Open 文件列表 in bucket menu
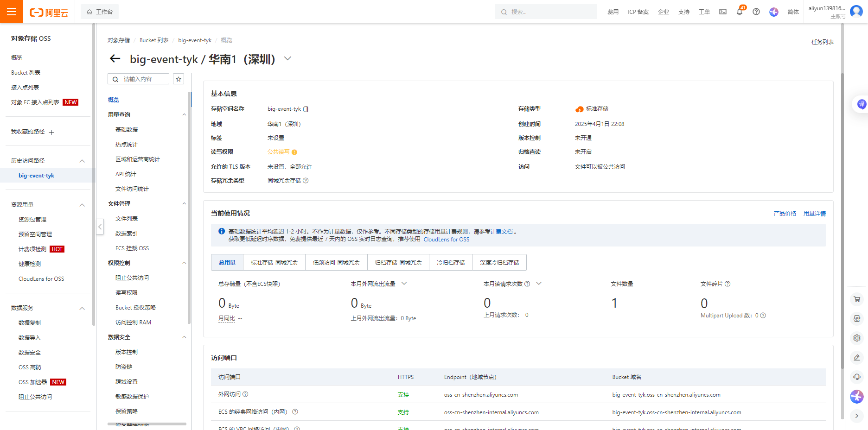Screen dimensions: 868x430 tap(127, 219)
